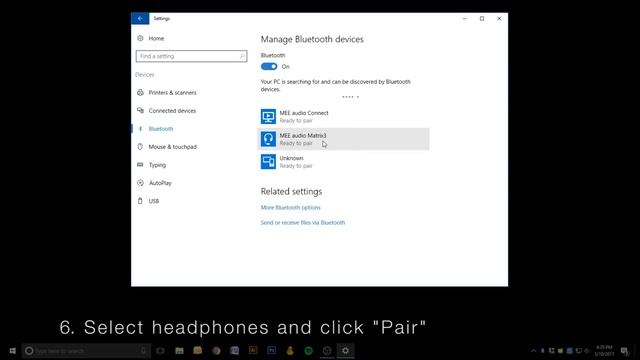
Task: Click the taskbar search box
Action: [x=87, y=351]
